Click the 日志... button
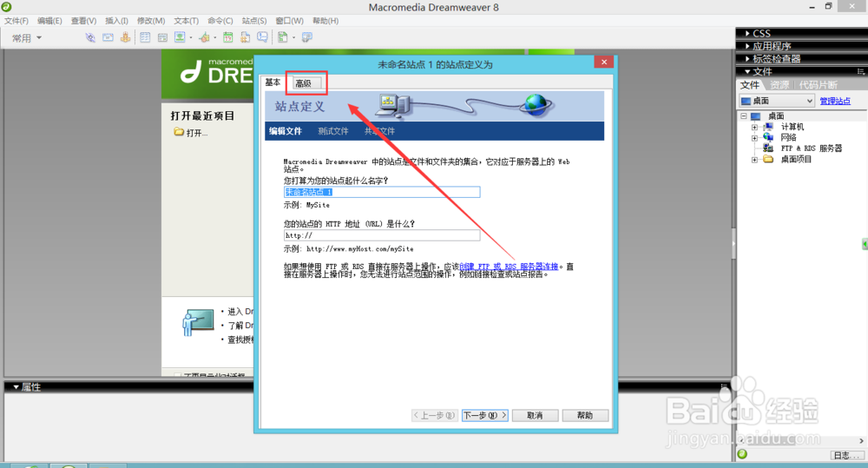This screenshot has width=868, height=468. 846,455
